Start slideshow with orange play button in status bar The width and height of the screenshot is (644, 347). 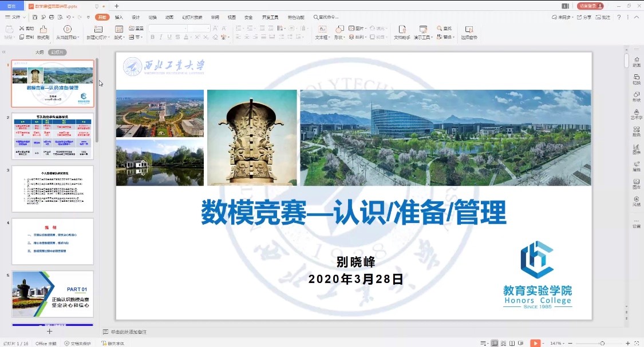535,343
